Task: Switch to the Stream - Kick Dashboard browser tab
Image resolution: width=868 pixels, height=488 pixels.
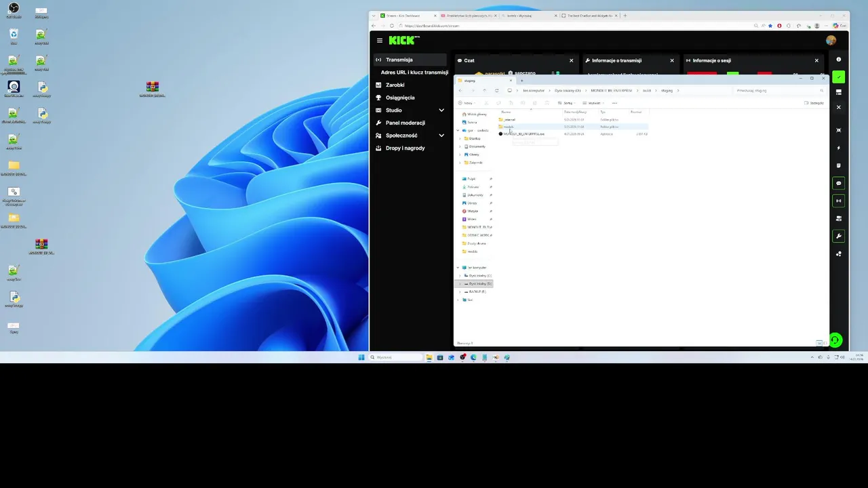Action: click(408, 16)
